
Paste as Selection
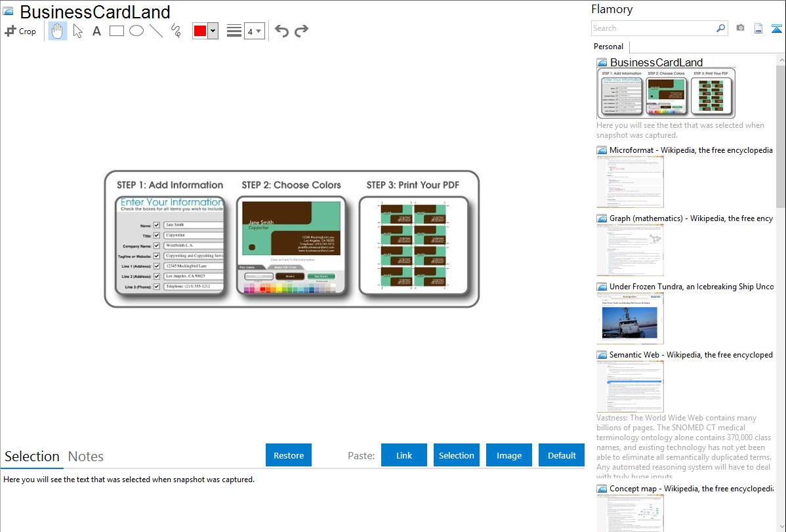coord(457,455)
